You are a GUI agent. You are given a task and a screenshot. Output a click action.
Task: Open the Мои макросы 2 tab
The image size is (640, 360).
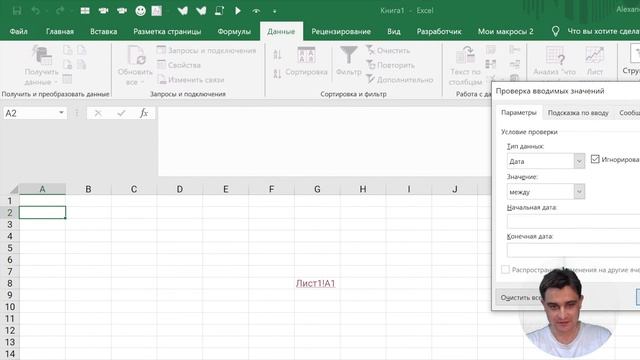[x=505, y=31]
